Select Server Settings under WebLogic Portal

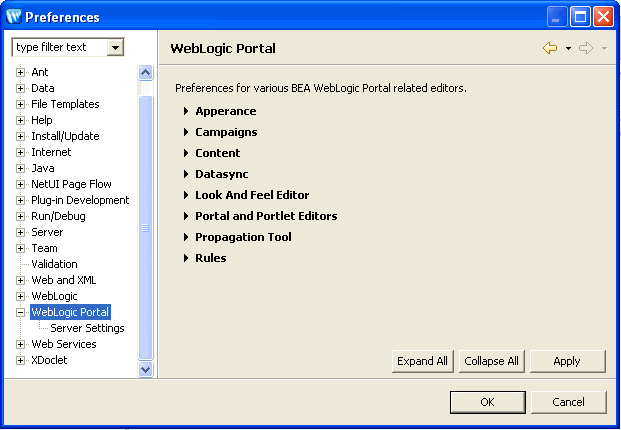(87, 328)
